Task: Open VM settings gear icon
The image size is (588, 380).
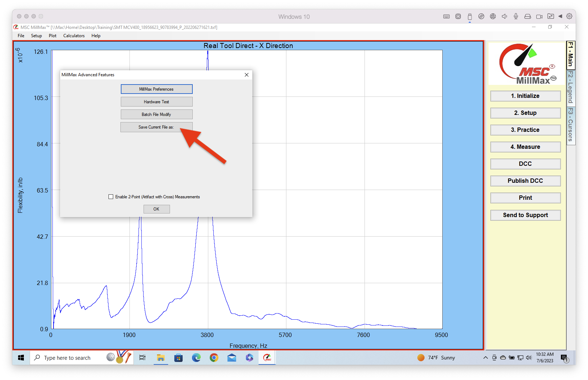Action: 569,17
